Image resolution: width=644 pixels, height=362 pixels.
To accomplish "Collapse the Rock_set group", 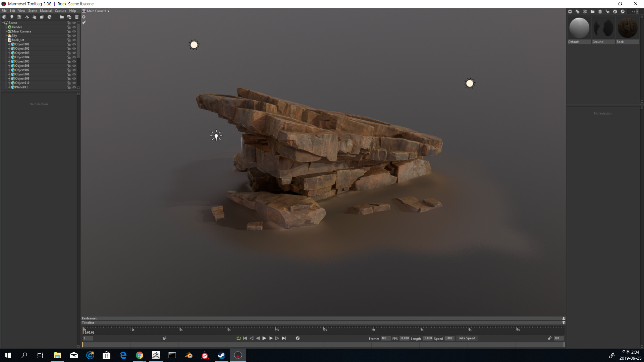I will (x=6, y=40).
